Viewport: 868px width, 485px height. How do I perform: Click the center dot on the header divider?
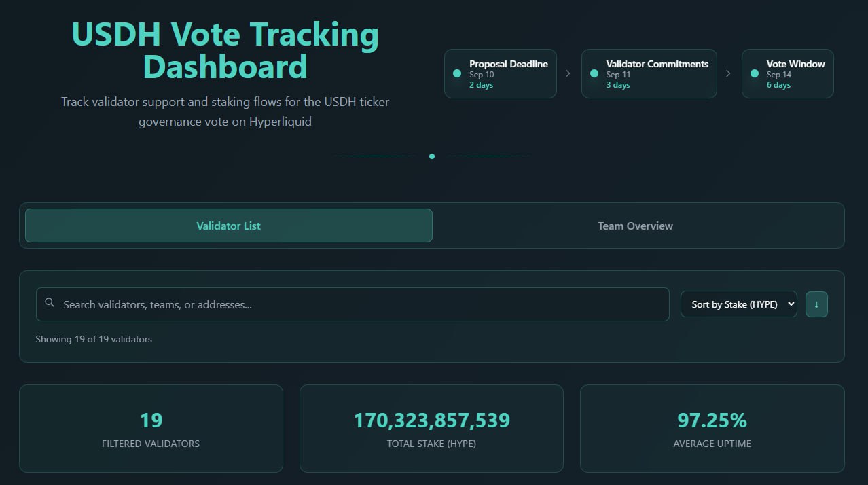tap(432, 156)
